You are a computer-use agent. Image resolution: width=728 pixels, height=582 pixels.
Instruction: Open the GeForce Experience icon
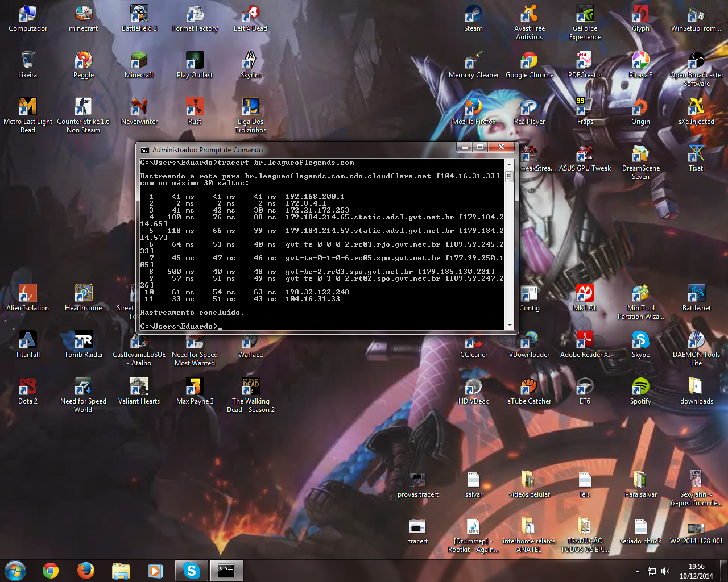click(x=585, y=23)
